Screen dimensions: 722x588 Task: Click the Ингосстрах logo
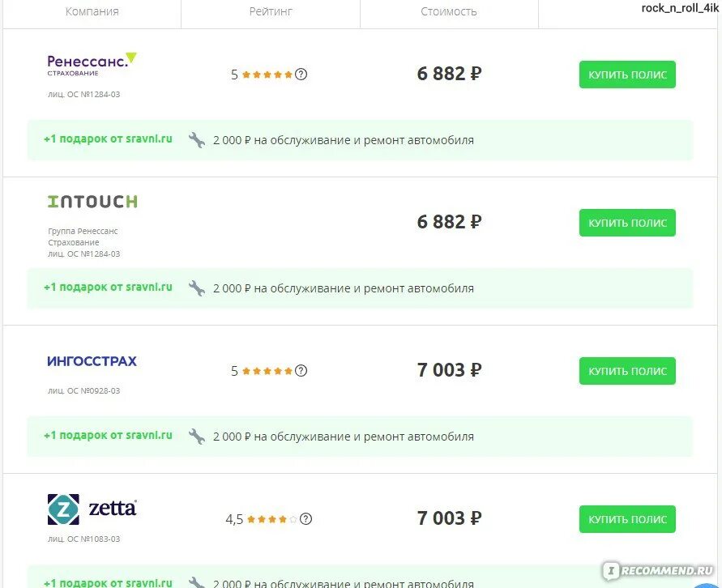(92, 361)
